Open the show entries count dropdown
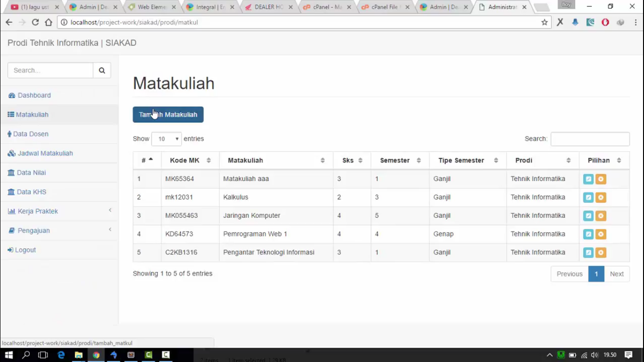The height and width of the screenshot is (362, 644). pyautogui.click(x=166, y=139)
